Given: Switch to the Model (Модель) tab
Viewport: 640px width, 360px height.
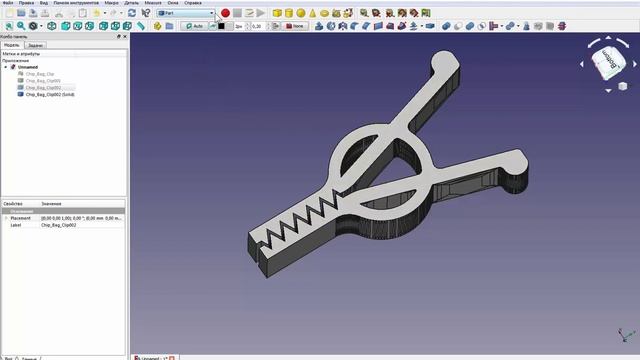Looking at the screenshot, I should (12, 45).
